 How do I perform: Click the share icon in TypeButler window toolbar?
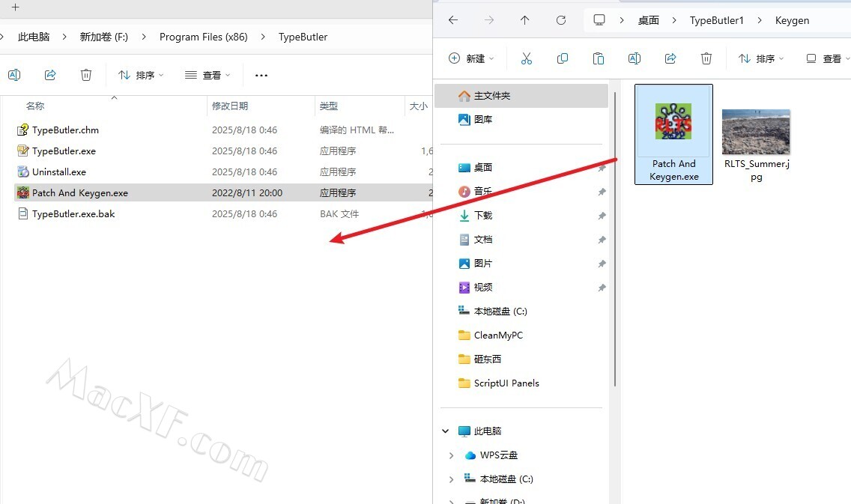tap(50, 75)
